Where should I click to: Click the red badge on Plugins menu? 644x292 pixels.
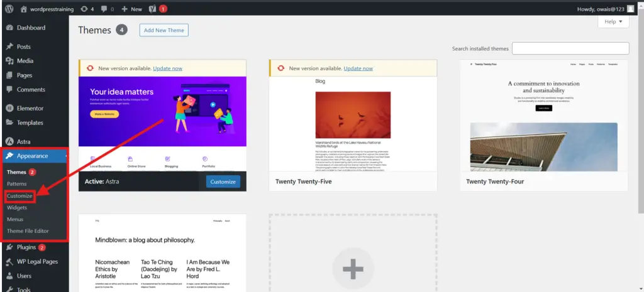42,247
